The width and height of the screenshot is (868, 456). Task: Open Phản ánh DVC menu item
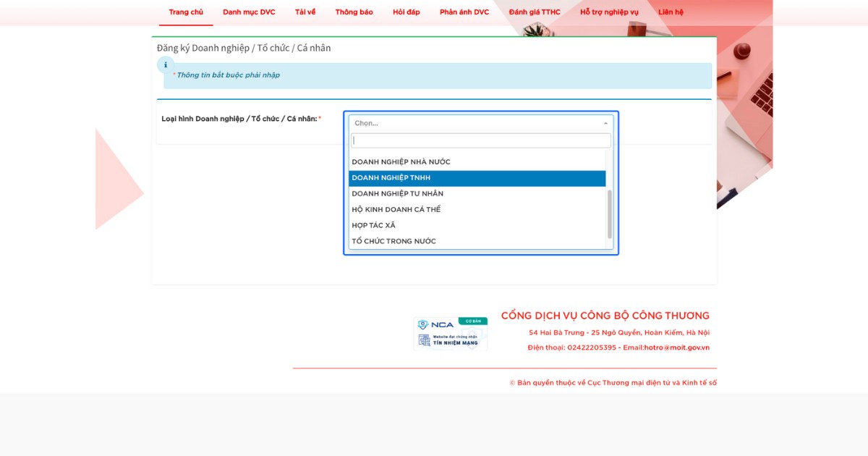[x=464, y=12]
